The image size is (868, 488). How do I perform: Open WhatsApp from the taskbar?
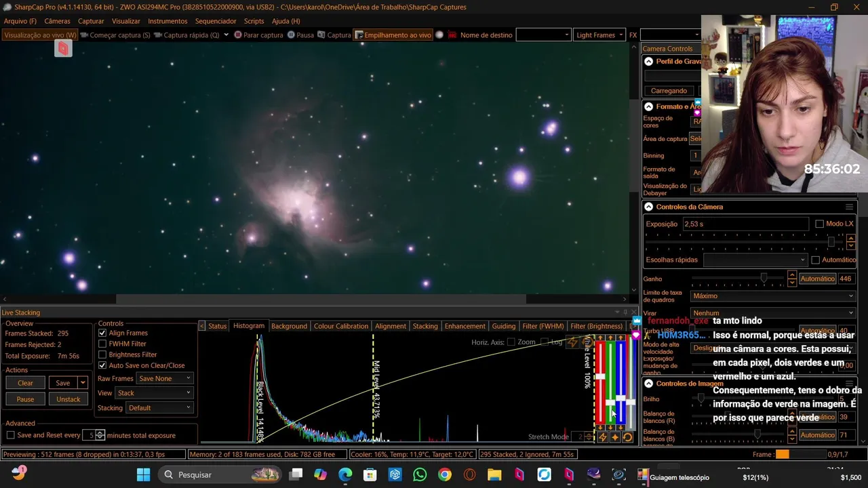pos(420,474)
